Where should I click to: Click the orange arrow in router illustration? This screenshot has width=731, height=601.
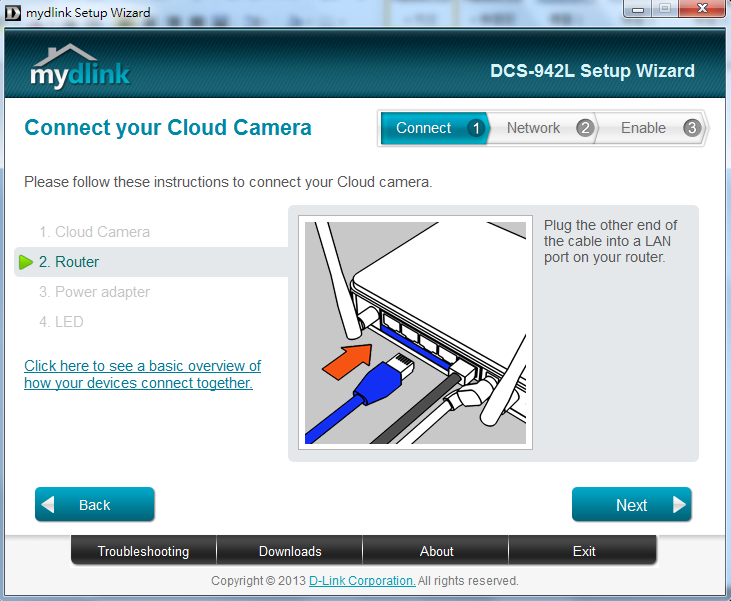[x=345, y=360]
